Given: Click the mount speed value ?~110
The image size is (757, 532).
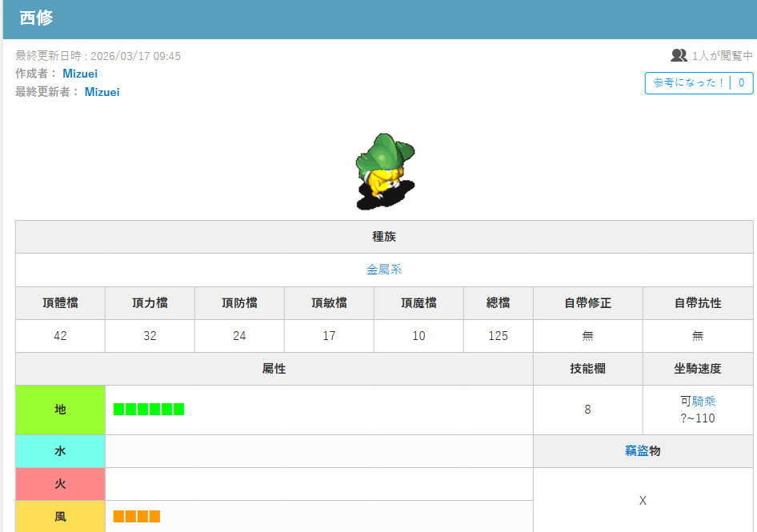Looking at the screenshot, I should 698,418.
